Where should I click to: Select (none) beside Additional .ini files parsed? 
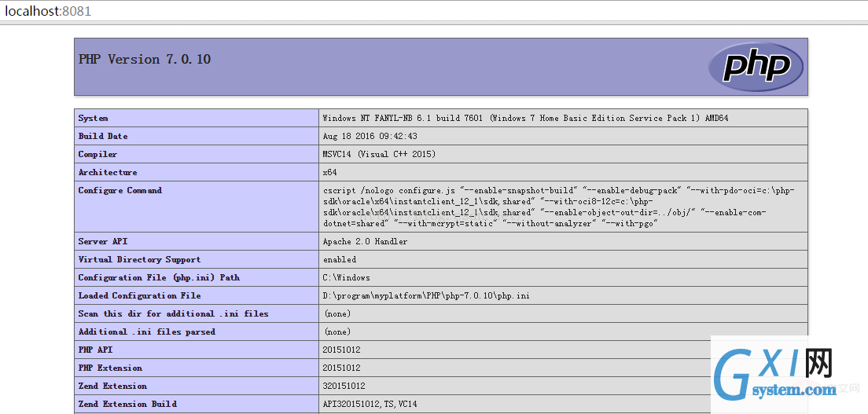pyautogui.click(x=337, y=332)
